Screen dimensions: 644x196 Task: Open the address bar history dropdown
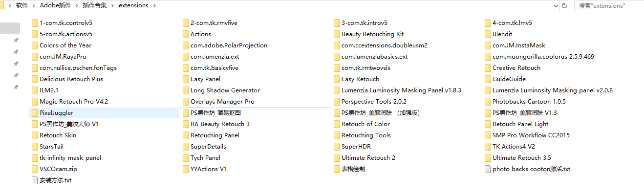point(556,5)
